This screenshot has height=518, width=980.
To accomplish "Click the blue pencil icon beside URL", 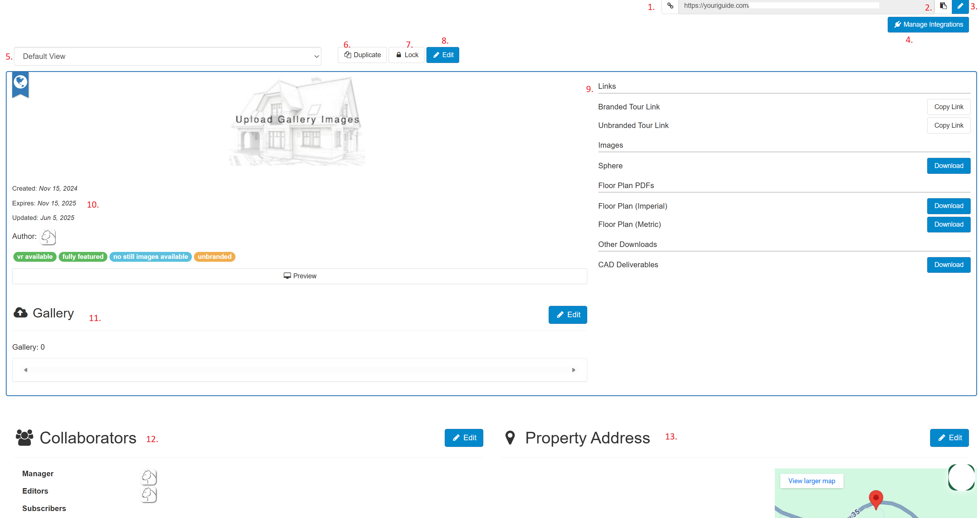I will click(960, 6).
